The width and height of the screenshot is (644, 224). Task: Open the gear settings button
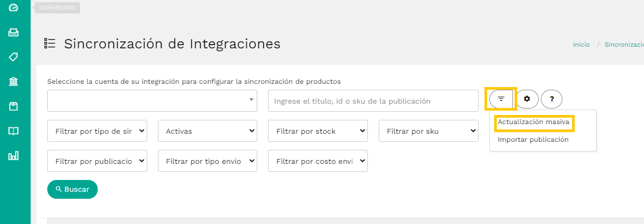(x=527, y=99)
